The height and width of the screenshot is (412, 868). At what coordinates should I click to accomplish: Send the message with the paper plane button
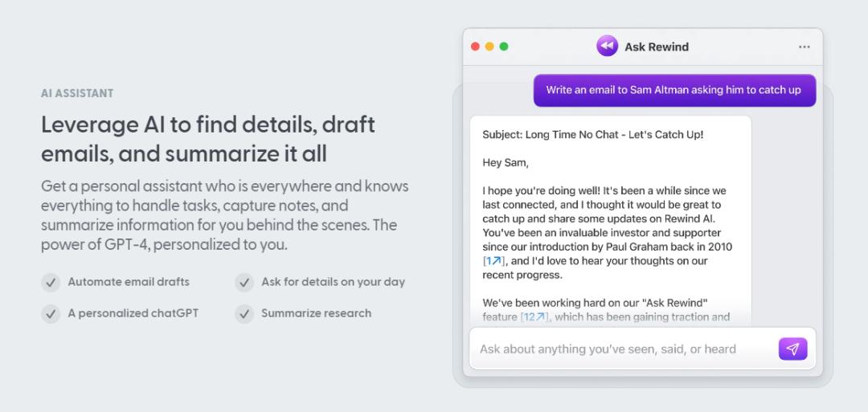(x=792, y=349)
